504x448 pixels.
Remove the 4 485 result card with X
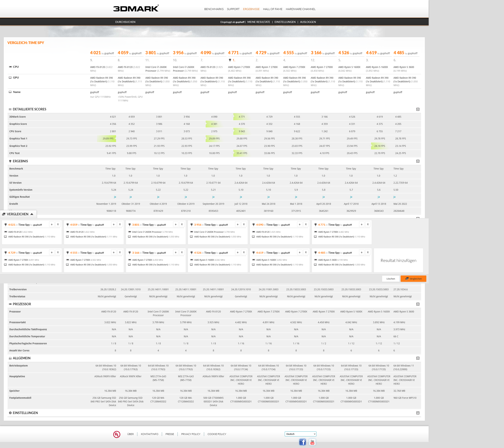point(368,253)
